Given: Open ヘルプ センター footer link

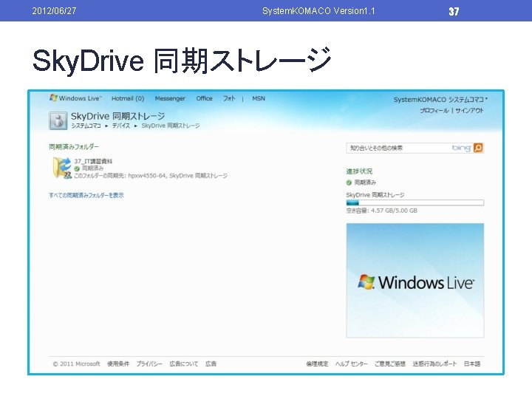Looking at the screenshot, I should coord(352,364).
